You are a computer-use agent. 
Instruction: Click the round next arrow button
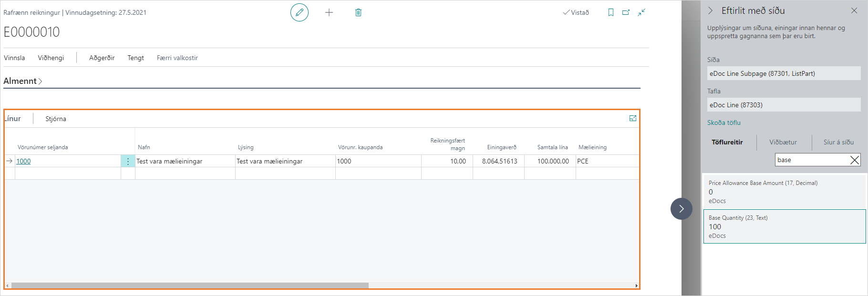(x=681, y=209)
